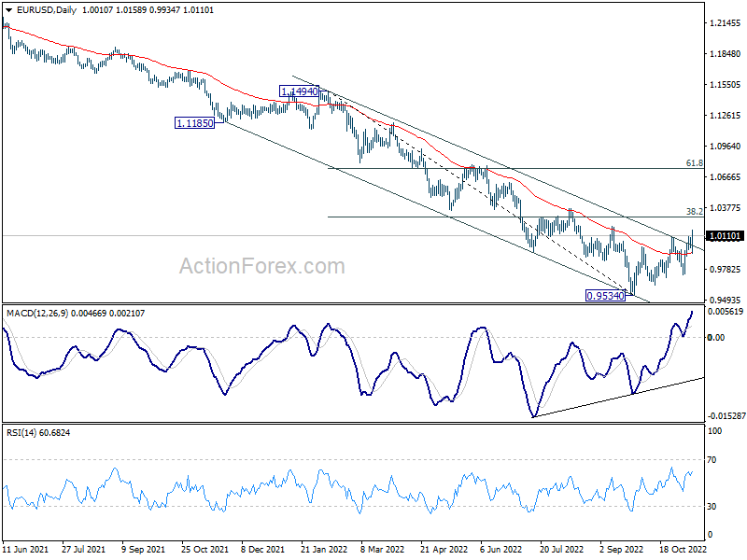Viewport: 747px width, 560px height.
Task: Click the 61.8 Fibonacci level label
Action: click(x=694, y=163)
